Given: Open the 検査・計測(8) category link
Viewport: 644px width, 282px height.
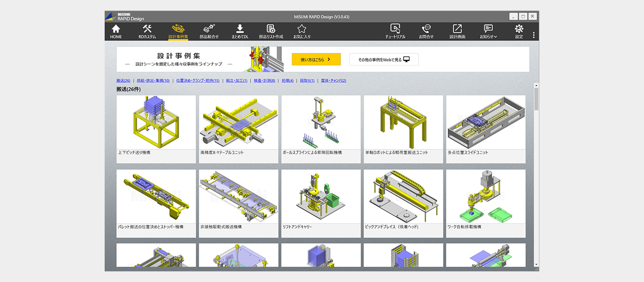Looking at the screenshot, I should pyautogui.click(x=264, y=81).
